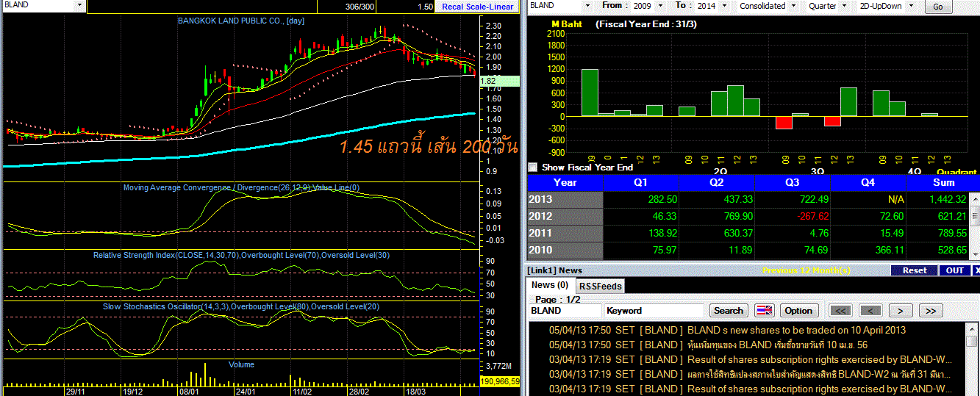Click the Year column header

[x=565, y=182]
